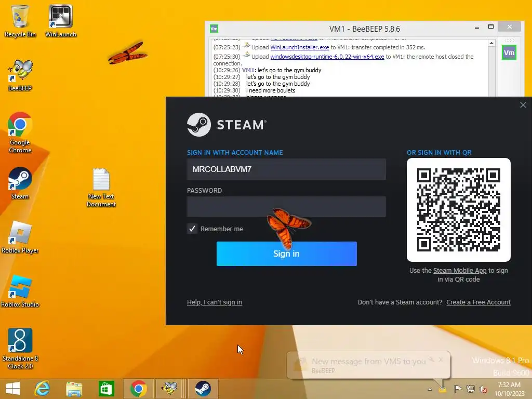Open the Windows Start button
Image resolution: width=532 pixels, height=399 pixels.
[x=13, y=389]
